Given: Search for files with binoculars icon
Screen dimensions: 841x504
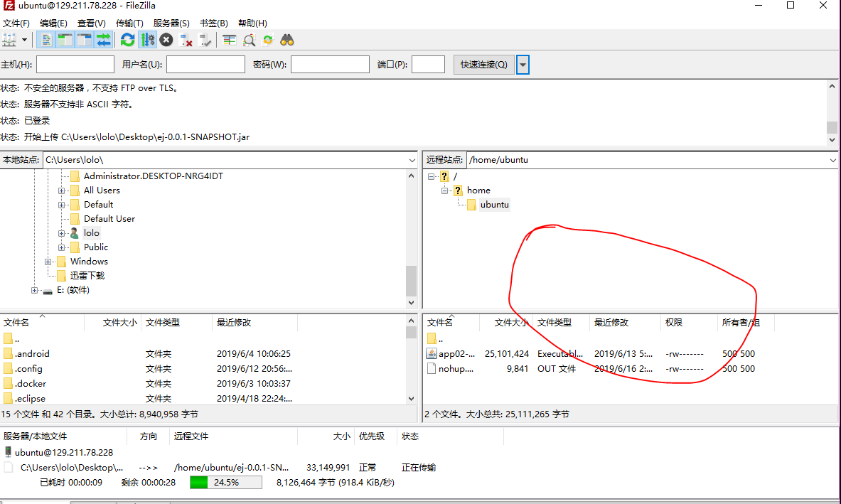Looking at the screenshot, I should point(287,40).
